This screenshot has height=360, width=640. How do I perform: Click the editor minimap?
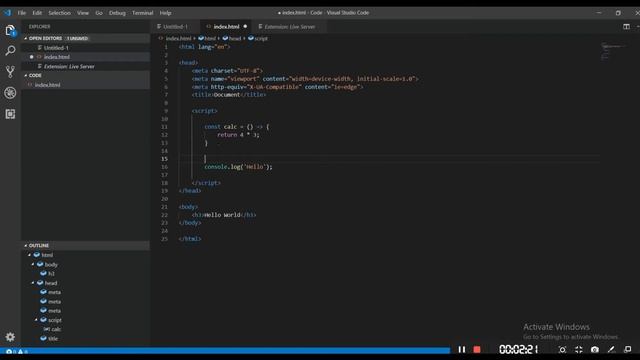click(x=613, y=51)
